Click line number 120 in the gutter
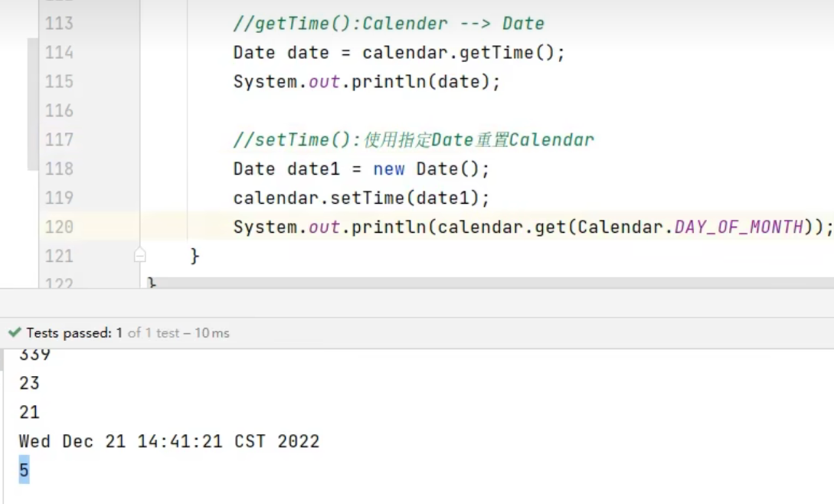The height and width of the screenshot is (504, 834). 59,227
